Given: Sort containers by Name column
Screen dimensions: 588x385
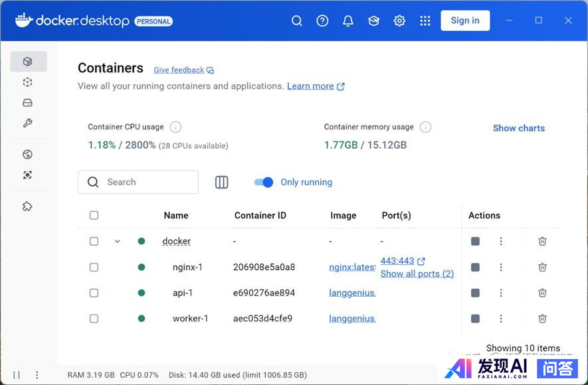Looking at the screenshot, I should point(176,215).
